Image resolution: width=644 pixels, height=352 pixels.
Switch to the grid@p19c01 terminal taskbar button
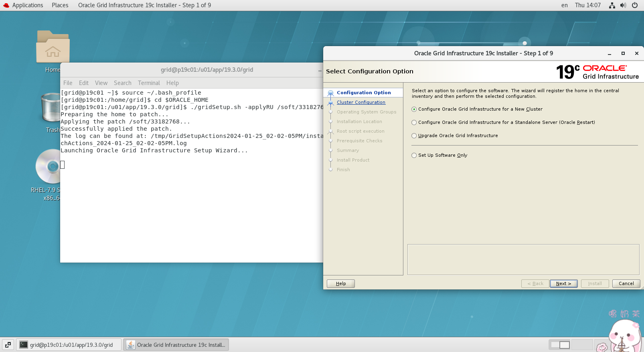(69, 345)
